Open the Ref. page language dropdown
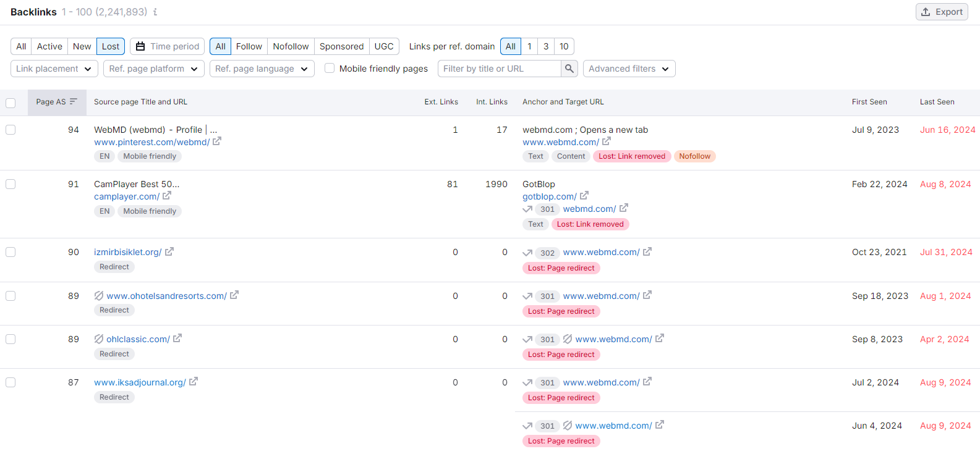 click(x=262, y=69)
